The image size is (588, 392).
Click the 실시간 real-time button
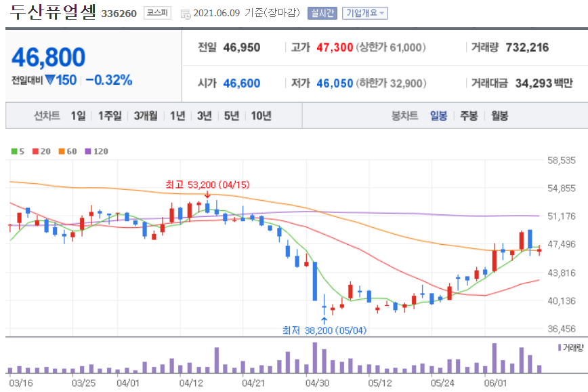322,13
